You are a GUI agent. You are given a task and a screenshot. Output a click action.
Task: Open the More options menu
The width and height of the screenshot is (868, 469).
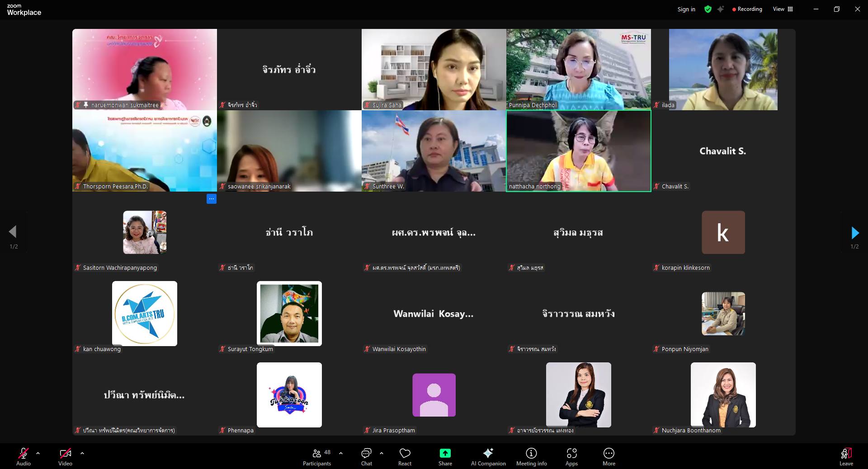(x=609, y=456)
